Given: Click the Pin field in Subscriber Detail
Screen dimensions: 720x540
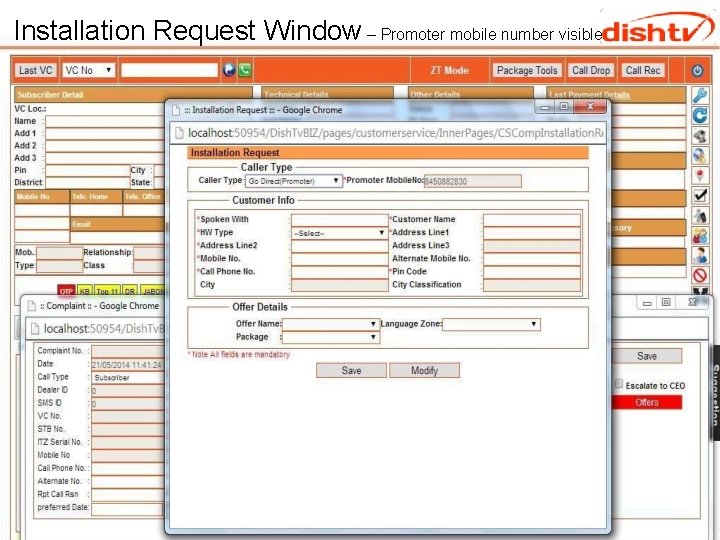Looking at the screenshot, I should point(87,170).
